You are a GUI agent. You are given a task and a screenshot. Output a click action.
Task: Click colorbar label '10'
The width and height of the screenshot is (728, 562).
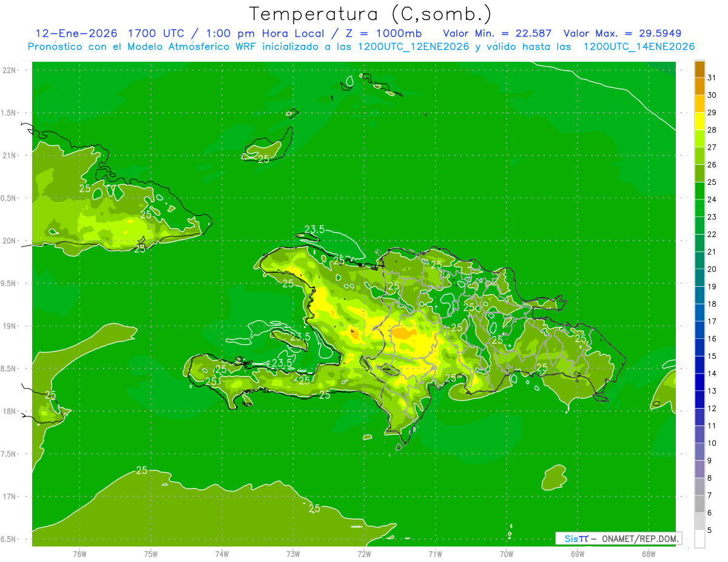(712, 443)
